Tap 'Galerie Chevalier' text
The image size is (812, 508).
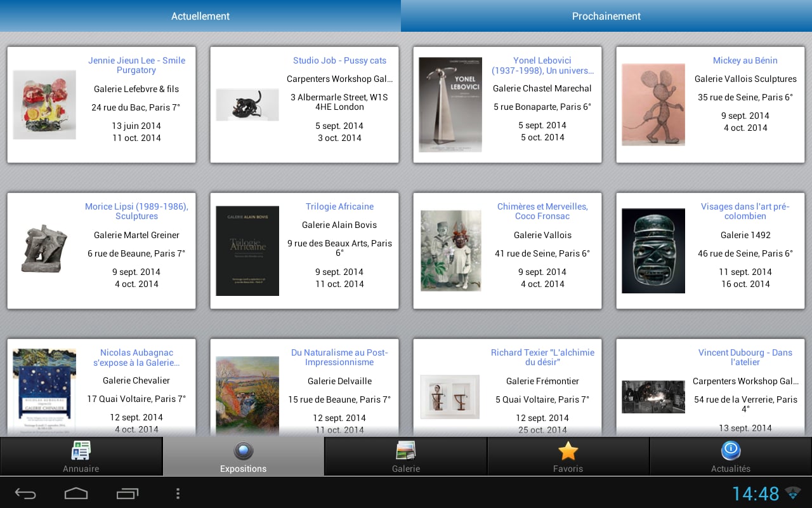(x=136, y=380)
